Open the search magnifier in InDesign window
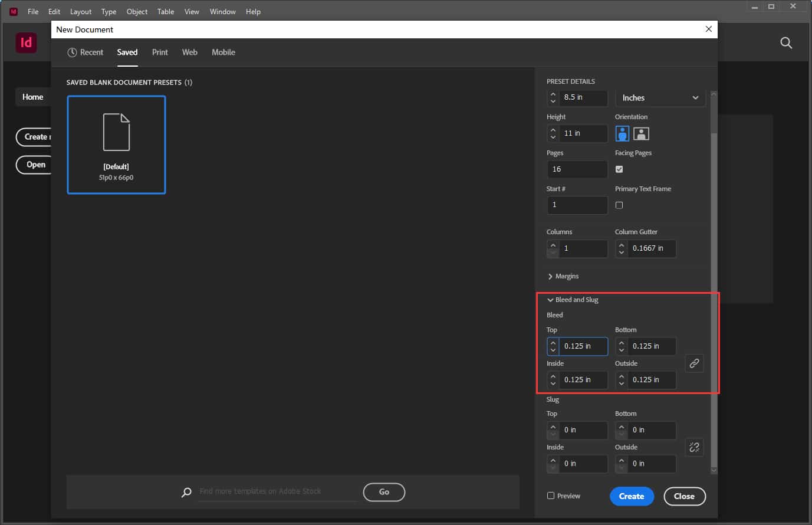The width and height of the screenshot is (812, 525). coord(786,43)
